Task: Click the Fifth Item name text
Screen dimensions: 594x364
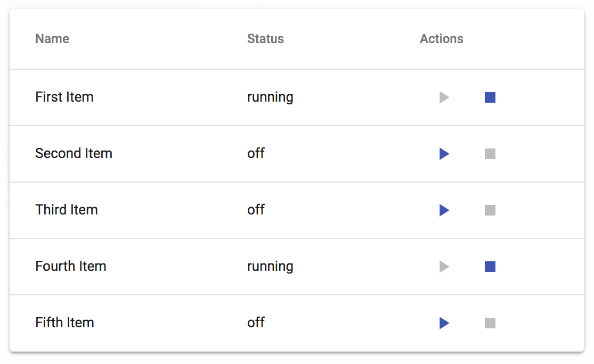Action: 64,323
